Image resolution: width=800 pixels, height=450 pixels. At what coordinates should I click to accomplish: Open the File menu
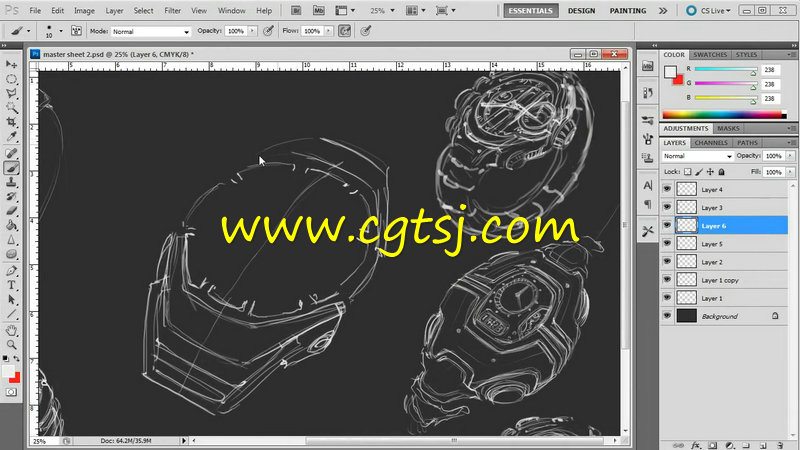(35, 10)
